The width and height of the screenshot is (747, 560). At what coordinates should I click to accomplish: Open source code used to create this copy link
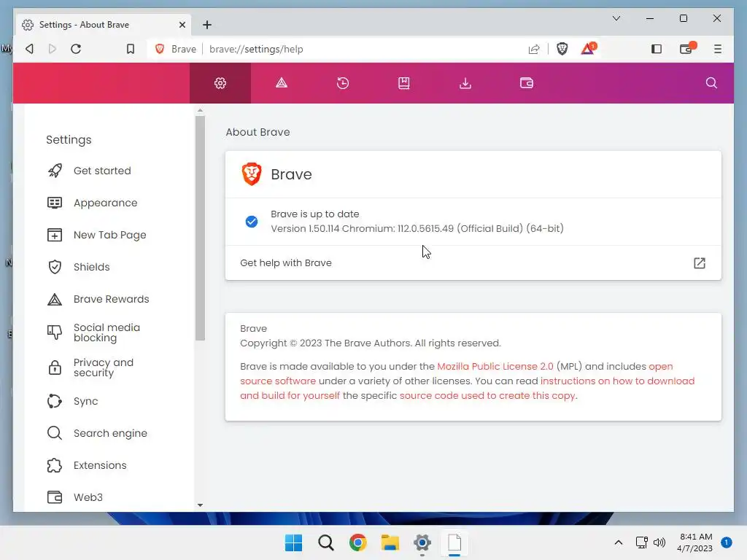click(x=487, y=396)
